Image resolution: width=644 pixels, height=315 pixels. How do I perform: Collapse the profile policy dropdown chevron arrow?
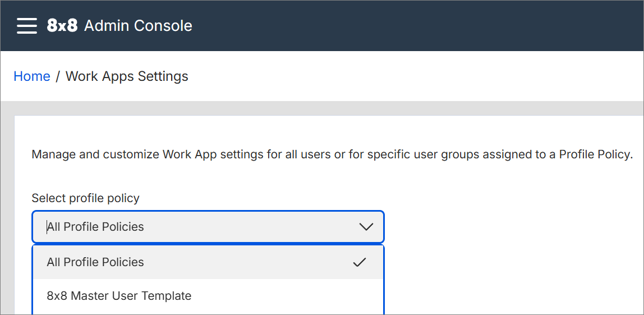pyautogui.click(x=366, y=227)
